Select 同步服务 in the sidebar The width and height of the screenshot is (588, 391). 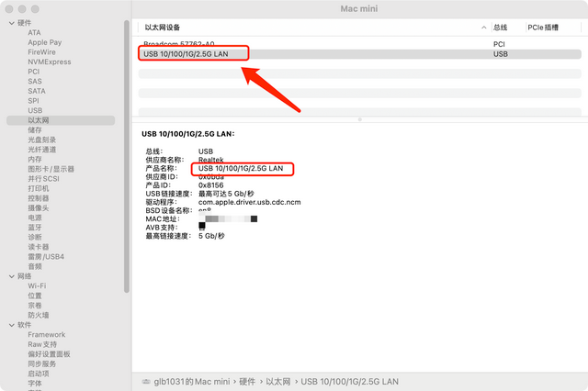[42, 363]
